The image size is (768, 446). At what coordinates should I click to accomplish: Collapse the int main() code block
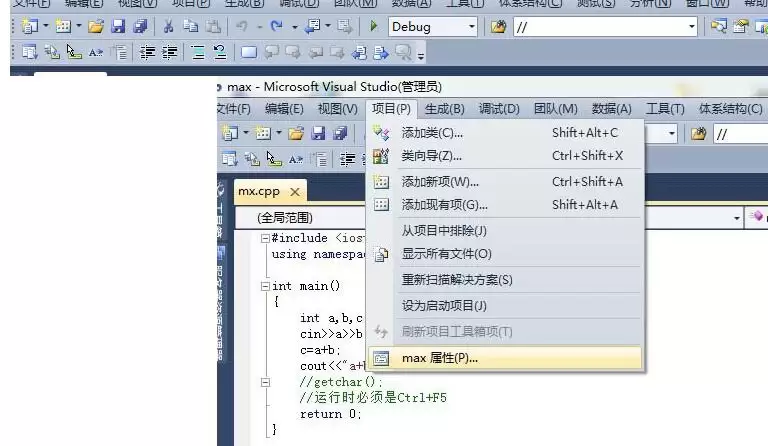click(265, 286)
